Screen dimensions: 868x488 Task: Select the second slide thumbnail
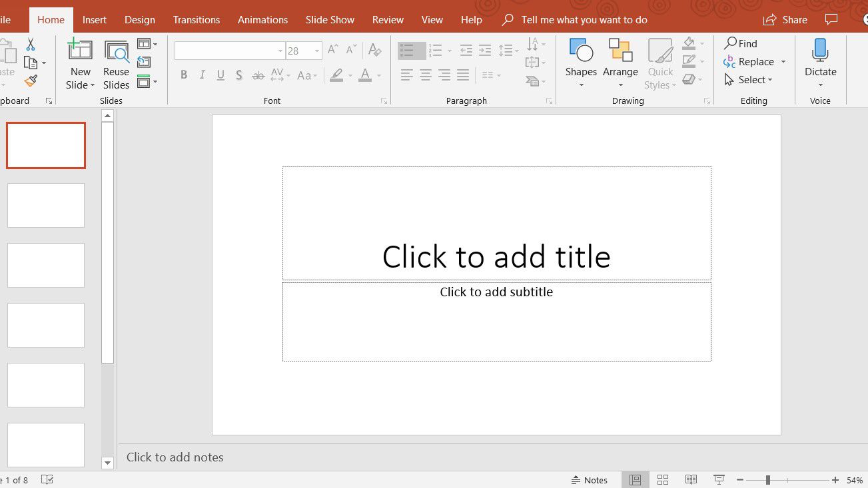[x=46, y=205]
